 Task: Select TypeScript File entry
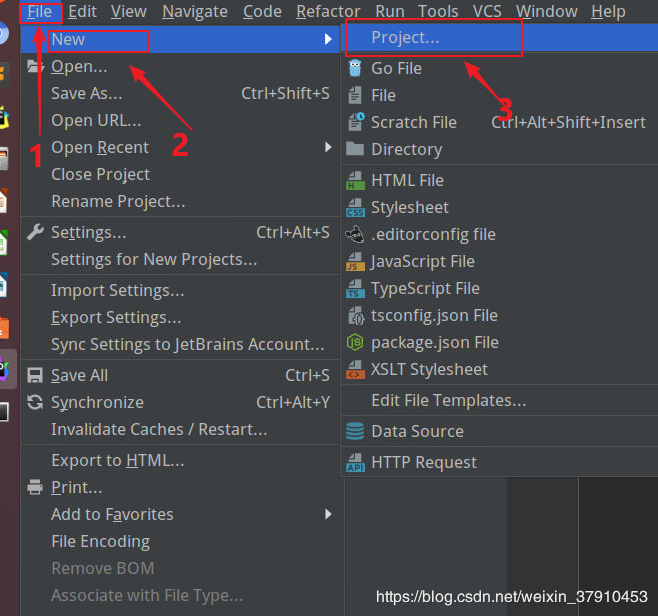point(499,288)
